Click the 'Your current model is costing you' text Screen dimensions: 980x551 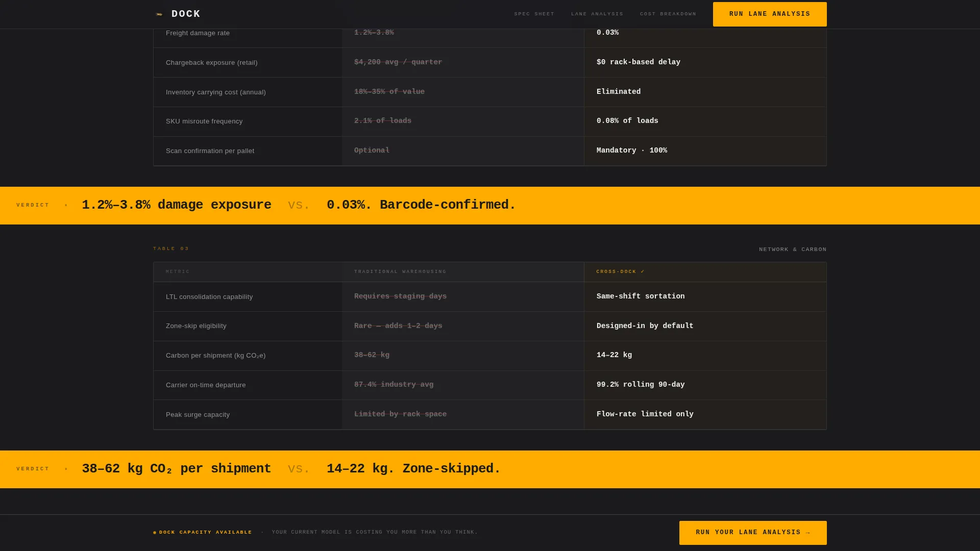coord(375,533)
